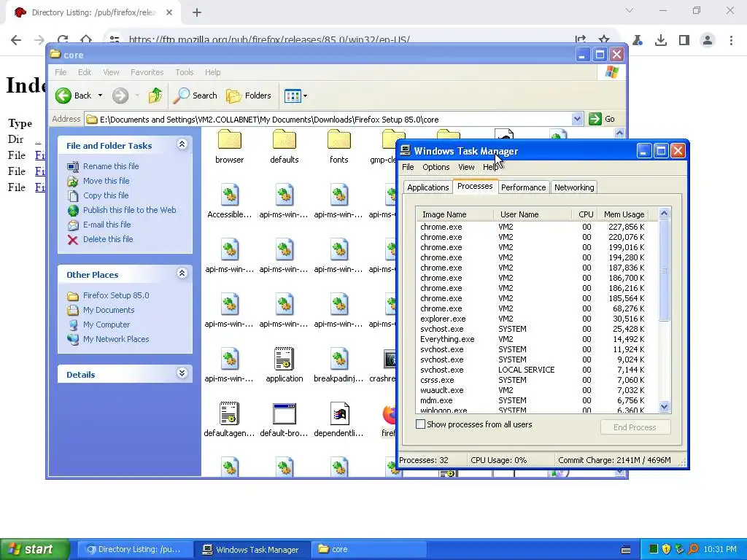Switch to the Applications tab

427,187
